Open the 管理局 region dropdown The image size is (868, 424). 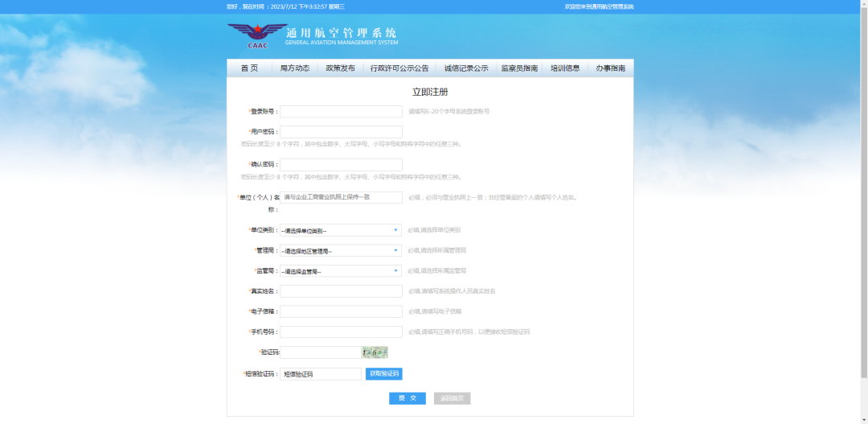coord(341,251)
